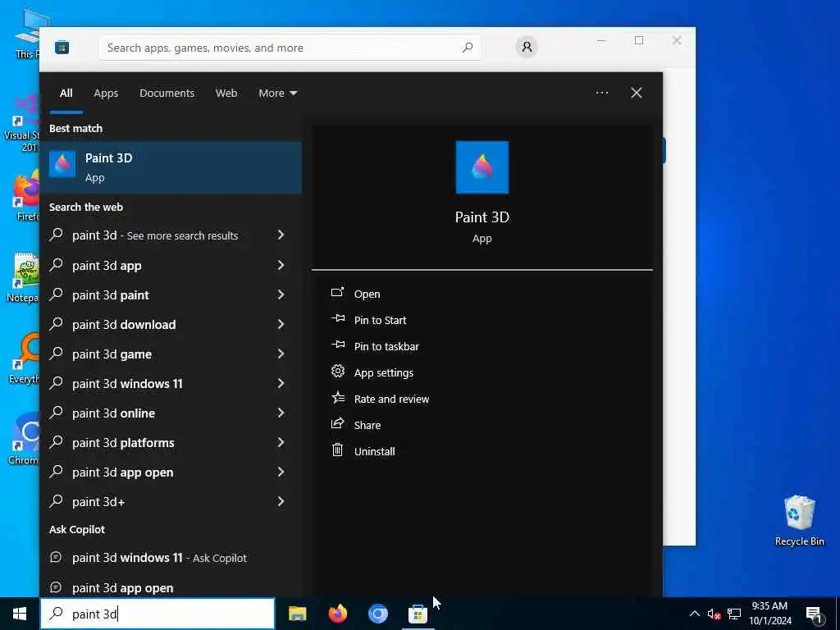Open the Microsoft Store profile account icon

527,47
